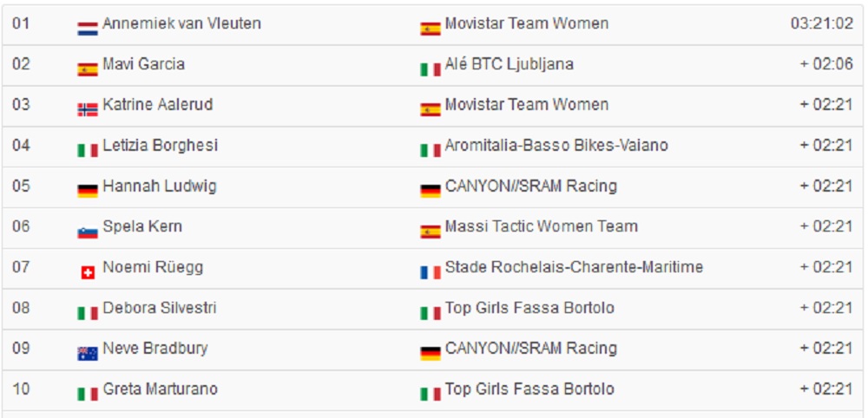Click the Australian flag beside Neve Bradbury
Image resolution: width=868 pixels, height=418 pixels.
click(x=87, y=354)
